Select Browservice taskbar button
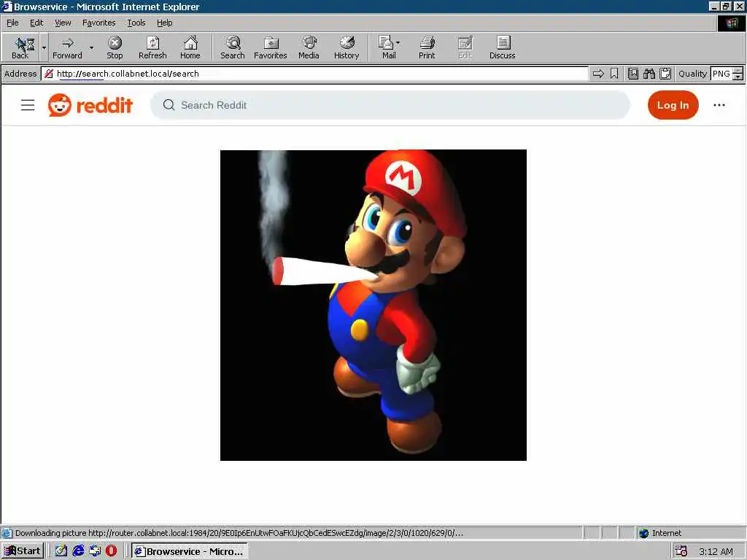Viewport: 747px width, 560px height. (189, 551)
